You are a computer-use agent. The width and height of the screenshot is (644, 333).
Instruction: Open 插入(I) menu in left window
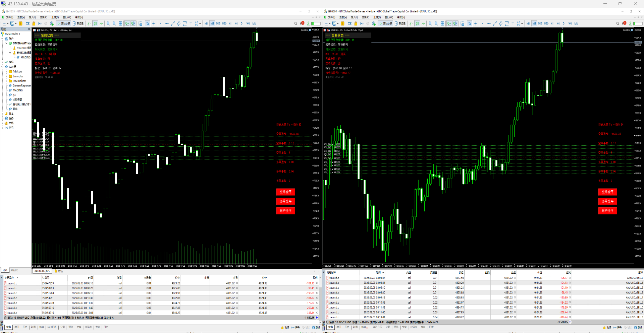click(x=32, y=17)
